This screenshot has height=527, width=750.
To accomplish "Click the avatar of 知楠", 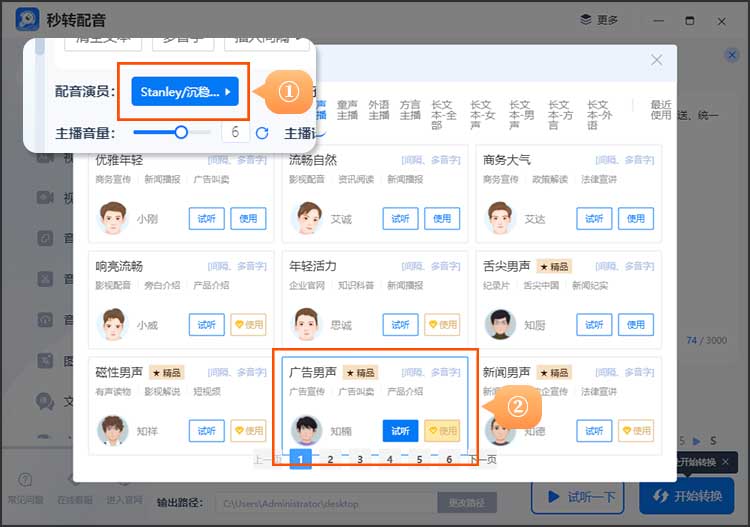I will [x=307, y=430].
